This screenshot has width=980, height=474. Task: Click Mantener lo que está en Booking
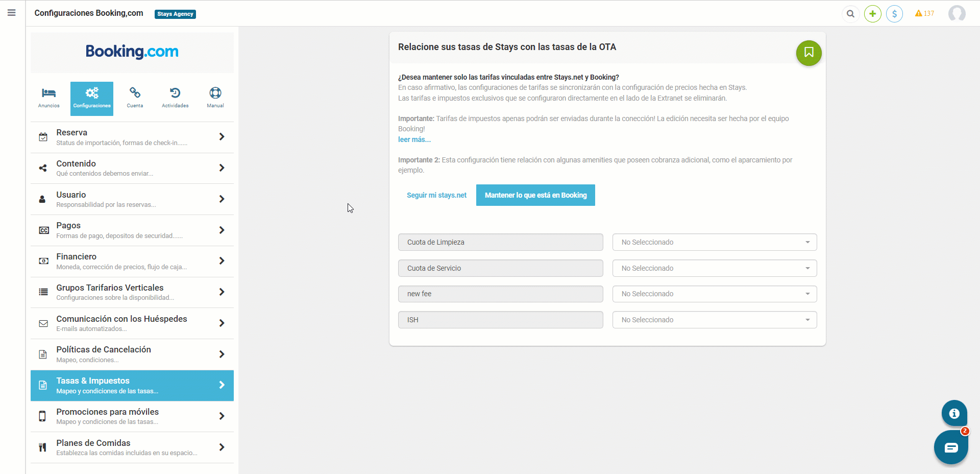point(535,195)
